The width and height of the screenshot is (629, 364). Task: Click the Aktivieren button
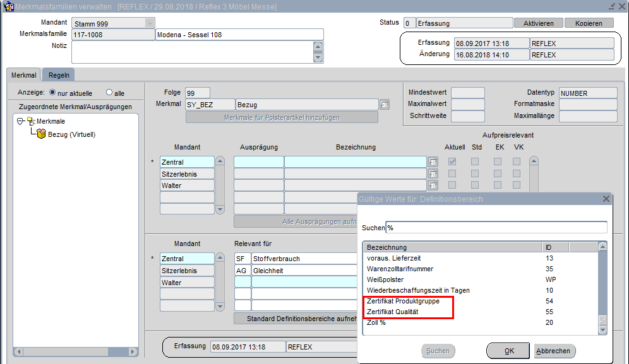pos(539,23)
